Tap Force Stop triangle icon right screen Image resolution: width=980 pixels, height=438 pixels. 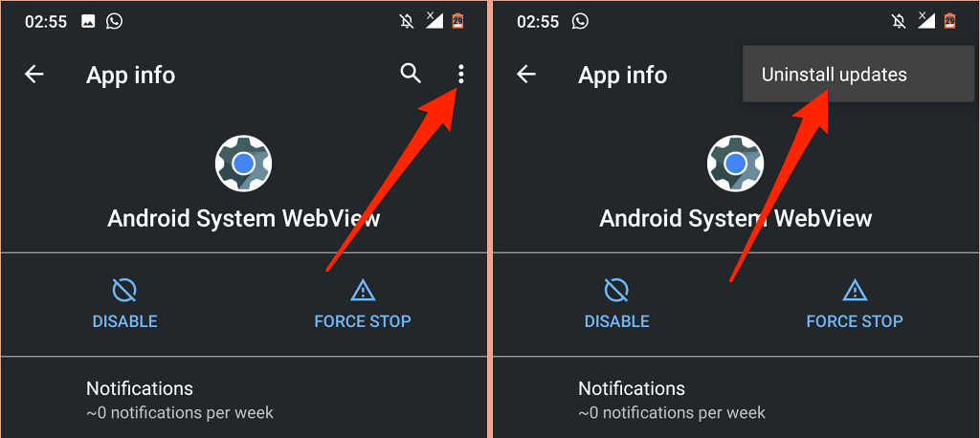[x=855, y=291]
